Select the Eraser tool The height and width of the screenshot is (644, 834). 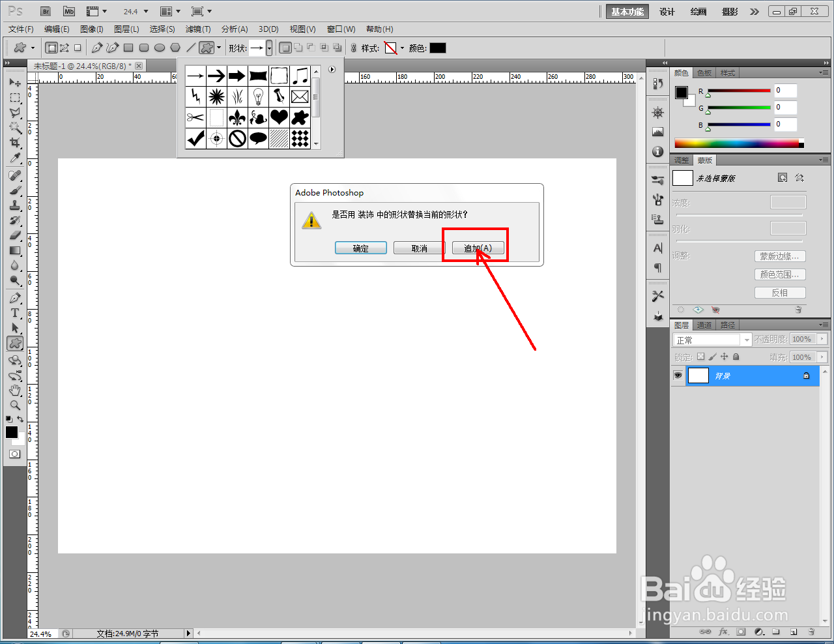pyautogui.click(x=15, y=235)
